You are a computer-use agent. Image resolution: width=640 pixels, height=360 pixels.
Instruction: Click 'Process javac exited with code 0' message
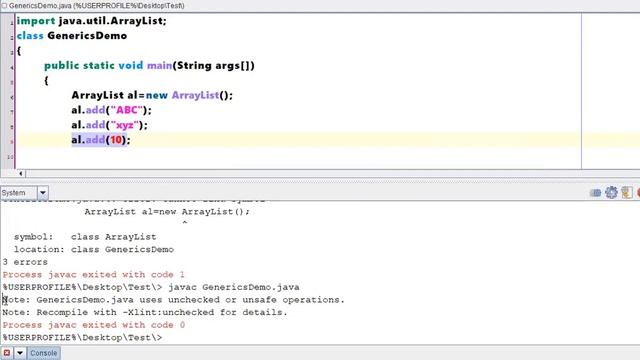click(93, 325)
